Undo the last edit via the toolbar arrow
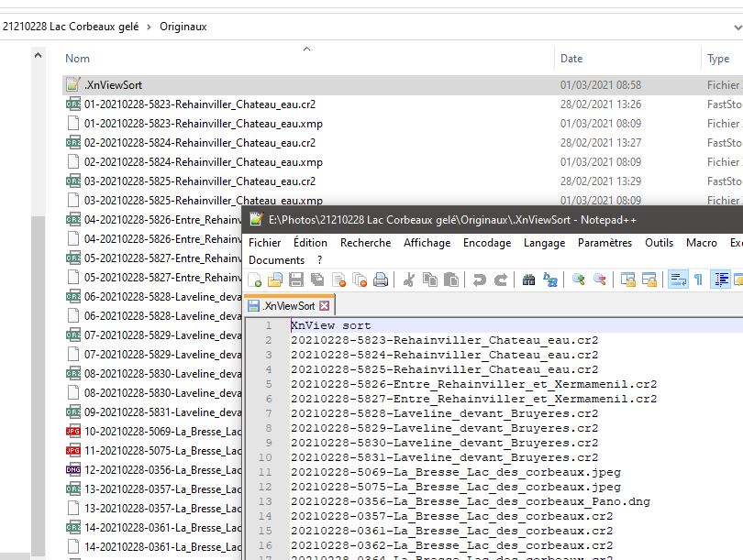Viewport: 743px width, 560px height. click(x=479, y=280)
